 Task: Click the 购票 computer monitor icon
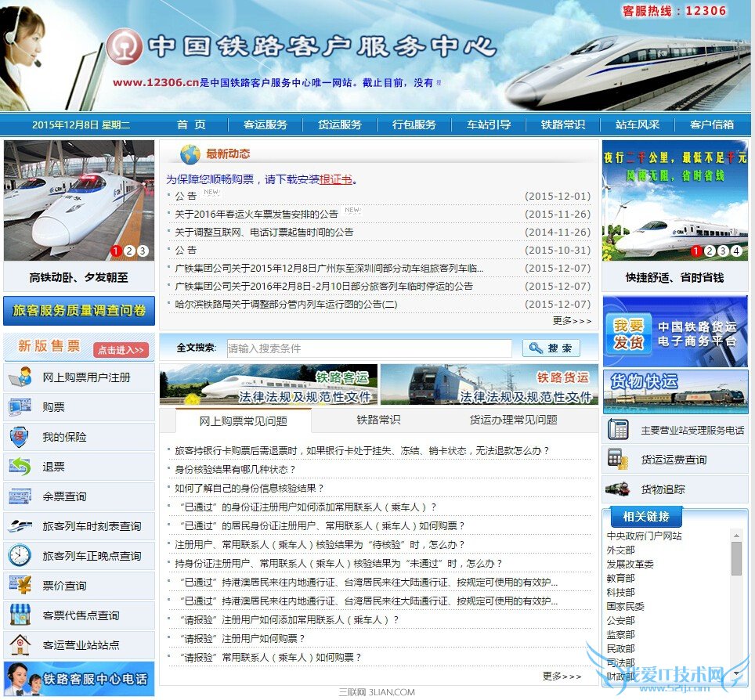21,408
